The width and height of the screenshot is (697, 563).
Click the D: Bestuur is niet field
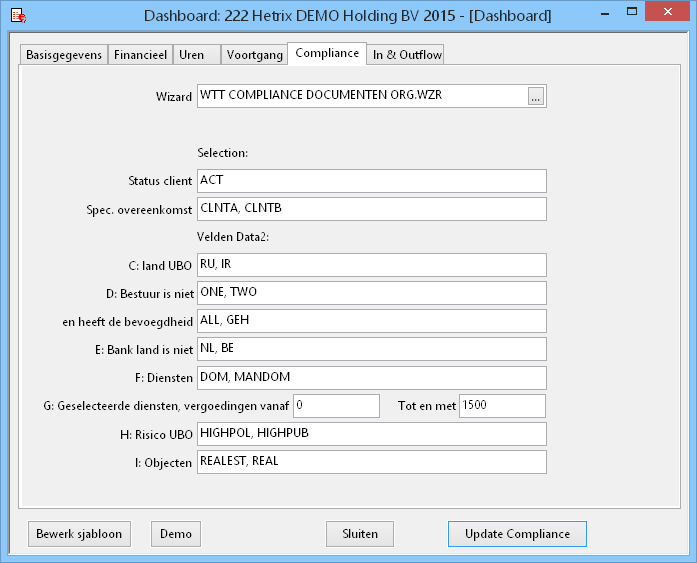pyautogui.click(x=372, y=293)
